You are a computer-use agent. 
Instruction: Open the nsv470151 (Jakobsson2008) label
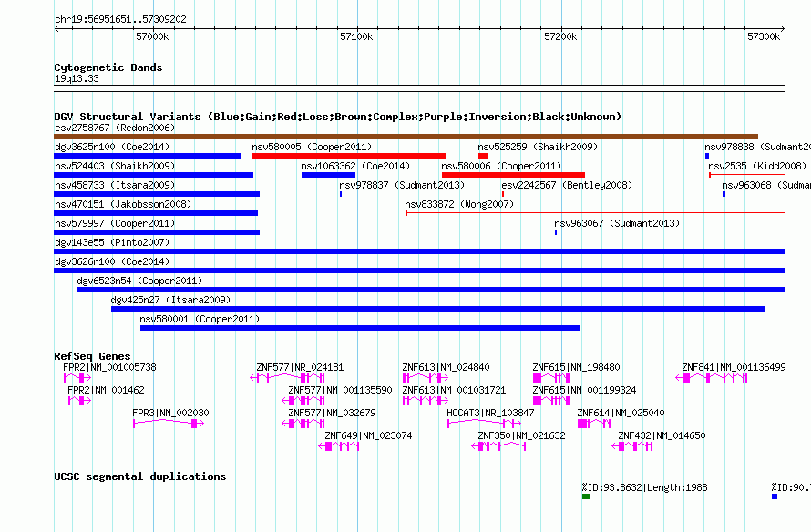pyautogui.click(x=123, y=204)
